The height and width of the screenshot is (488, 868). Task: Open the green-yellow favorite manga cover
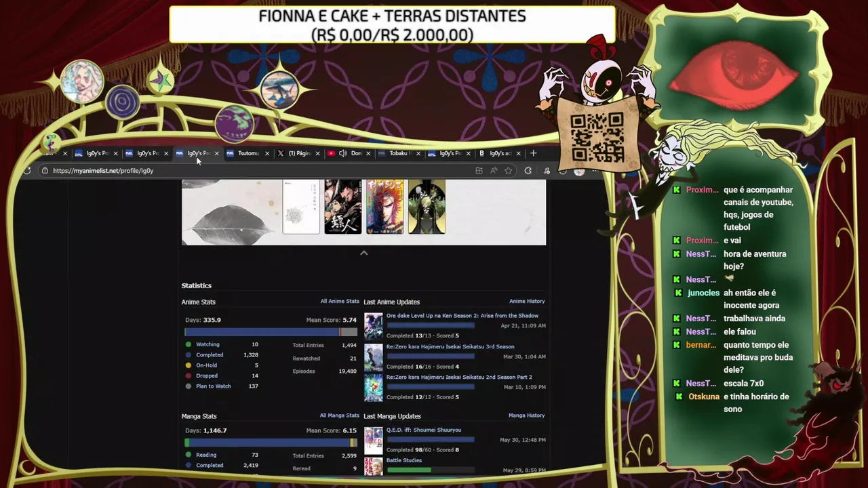point(427,207)
